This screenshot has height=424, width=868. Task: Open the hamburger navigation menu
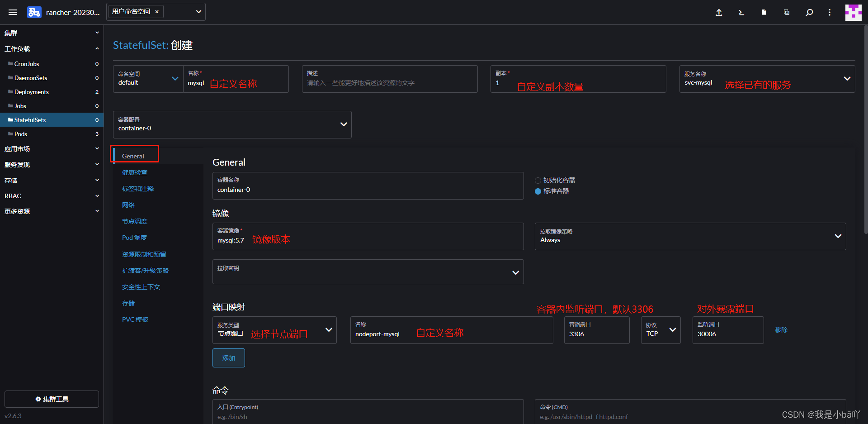(x=13, y=12)
